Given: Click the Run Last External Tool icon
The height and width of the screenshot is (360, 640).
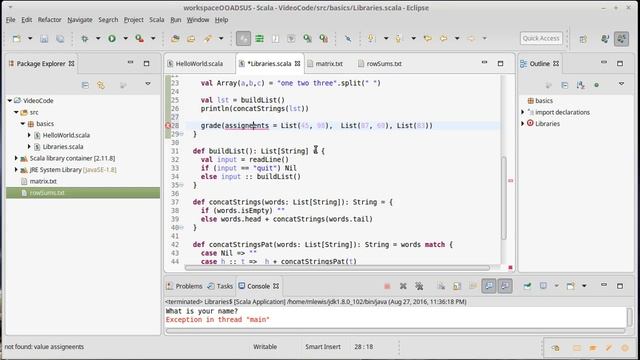Looking at the screenshot, I should coord(140,39).
